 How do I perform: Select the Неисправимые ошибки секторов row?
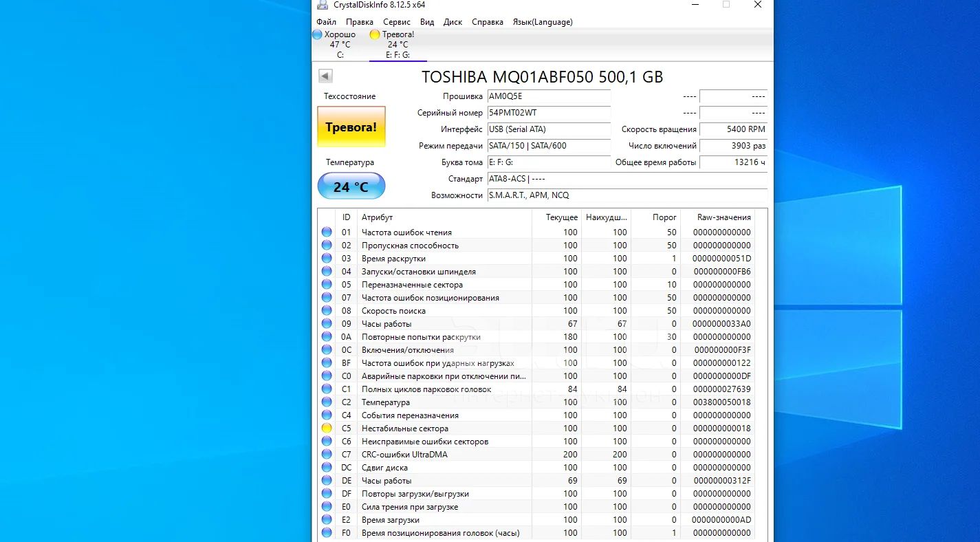point(536,441)
